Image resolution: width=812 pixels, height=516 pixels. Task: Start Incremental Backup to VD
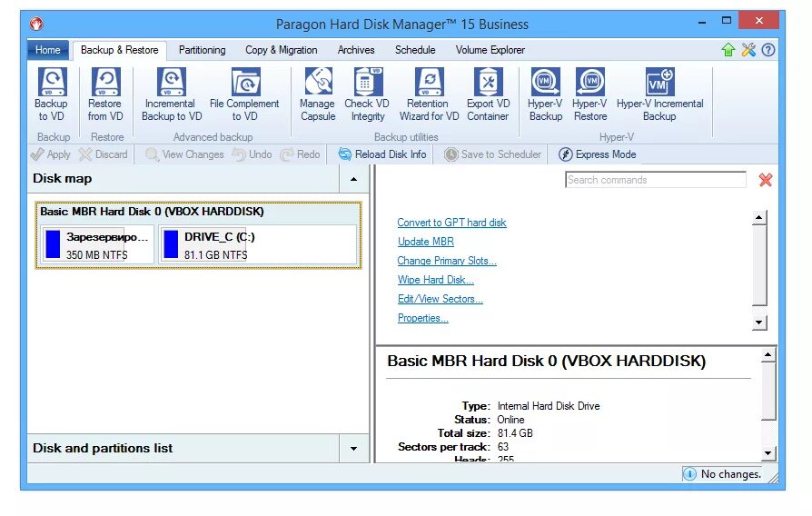point(172,94)
